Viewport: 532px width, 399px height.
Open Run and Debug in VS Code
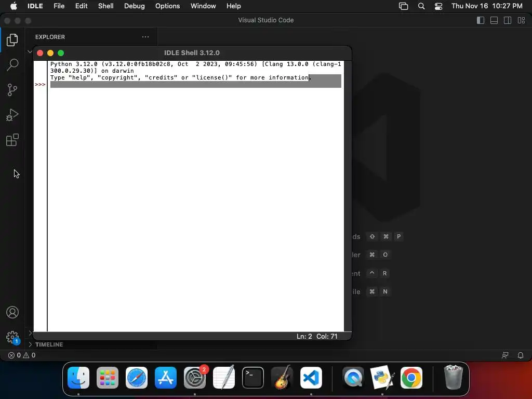tap(12, 115)
